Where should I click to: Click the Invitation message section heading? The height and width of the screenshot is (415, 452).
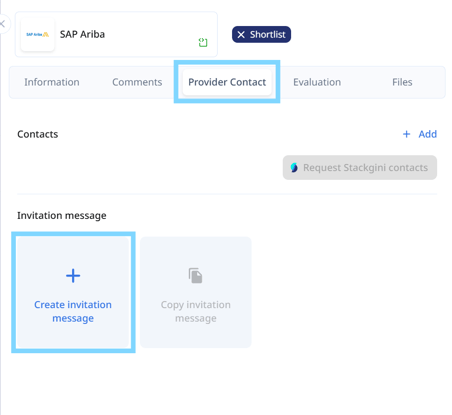pyautogui.click(x=62, y=216)
